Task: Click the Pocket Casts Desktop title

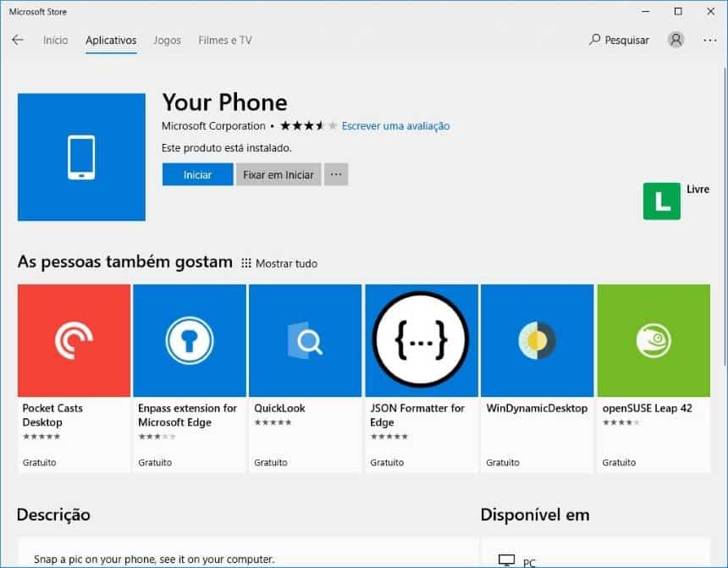Action: [x=52, y=415]
